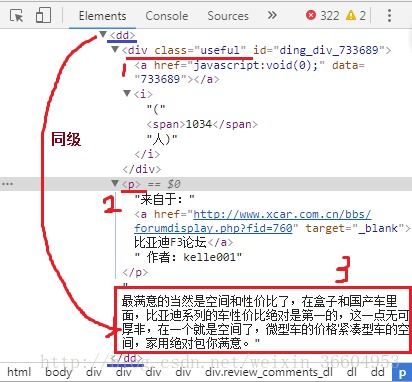Select the text node 作者: kelle001
This screenshot has height=382, width=412.
(188, 257)
